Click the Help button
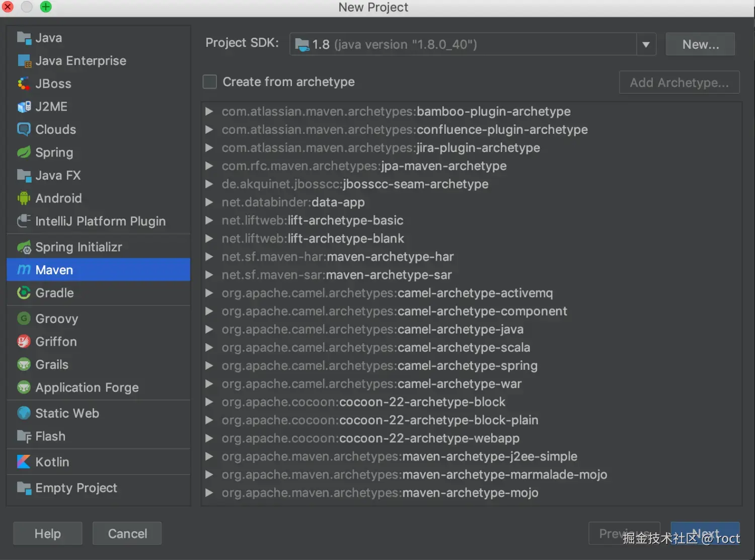The height and width of the screenshot is (560, 755). [48, 533]
